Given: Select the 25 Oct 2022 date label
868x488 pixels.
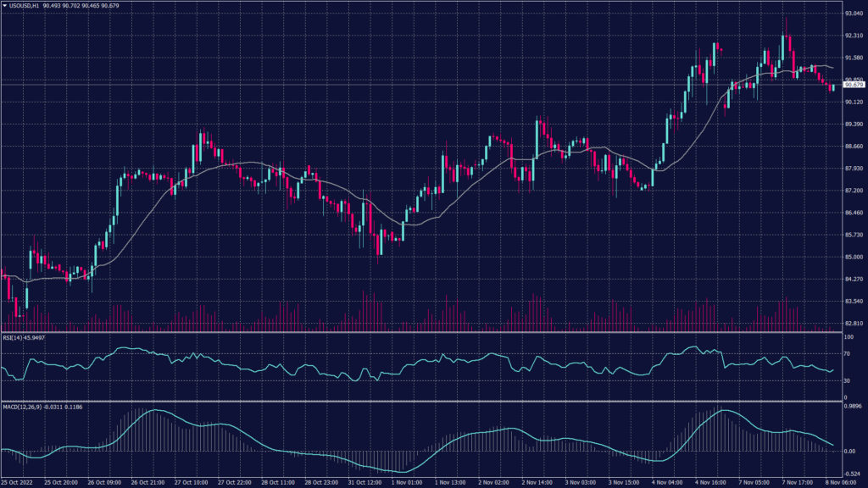Looking at the screenshot, I should (x=18, y=483).
